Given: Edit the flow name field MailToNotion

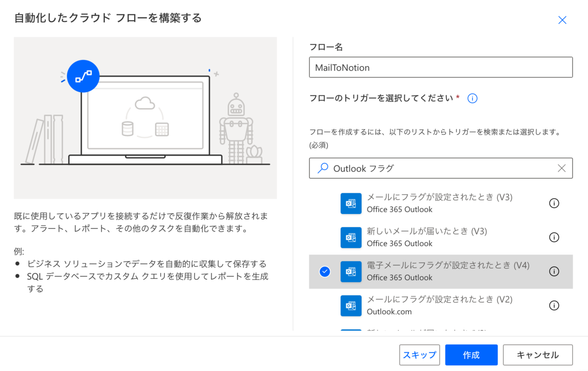Looking at the screenshot, I should click(x=441, y=68).
